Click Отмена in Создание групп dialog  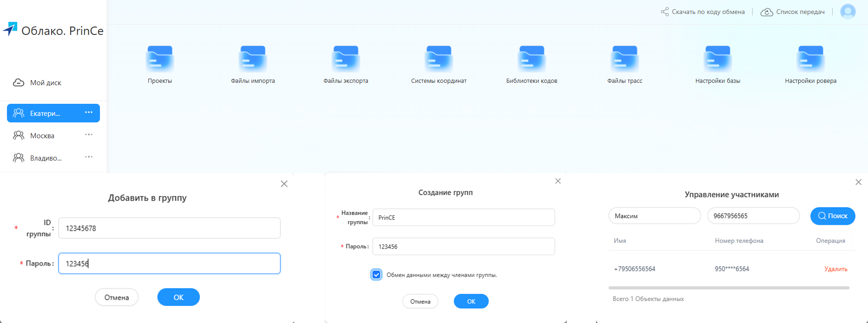[420, 301]
